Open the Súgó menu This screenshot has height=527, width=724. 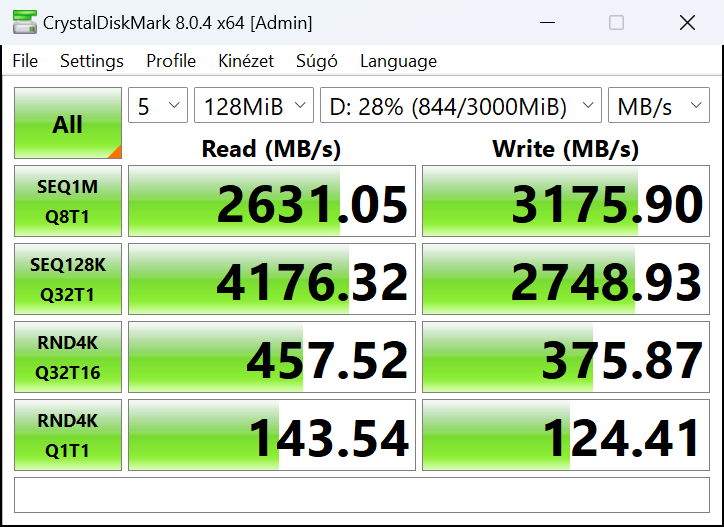(317, 61)
